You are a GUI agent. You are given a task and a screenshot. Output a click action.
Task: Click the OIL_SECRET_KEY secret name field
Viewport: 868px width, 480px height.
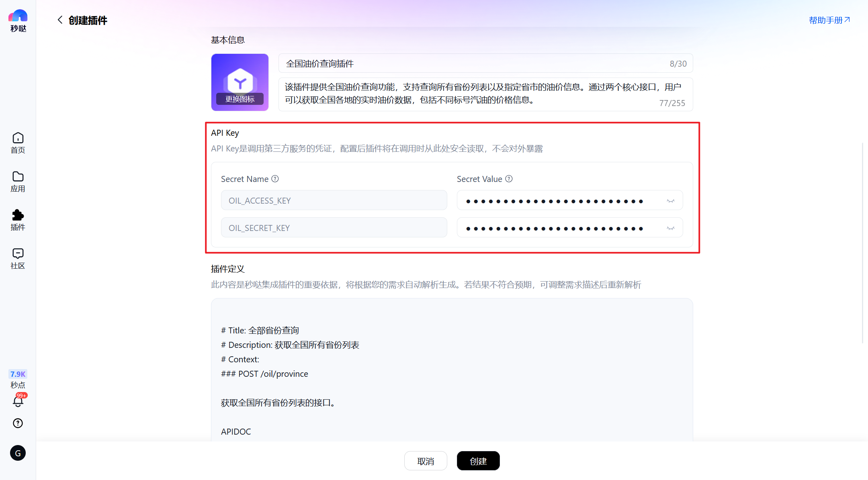pyautogui.click(x=334, y=227)
